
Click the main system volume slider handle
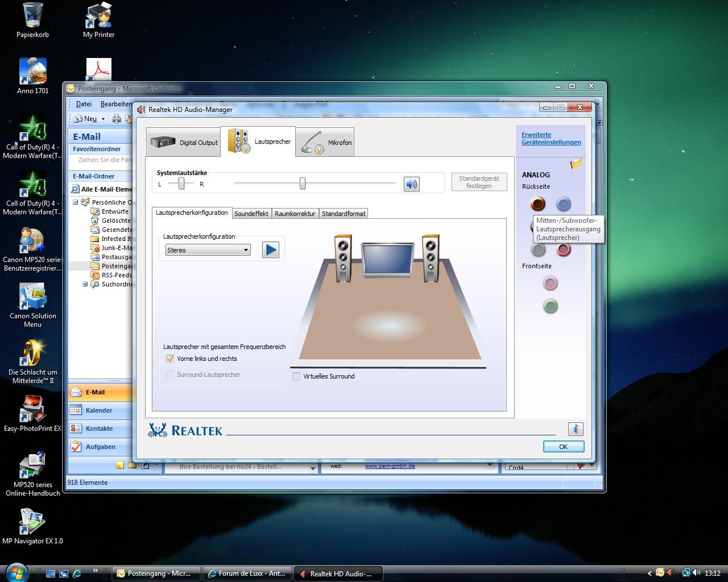pos(303,183)
